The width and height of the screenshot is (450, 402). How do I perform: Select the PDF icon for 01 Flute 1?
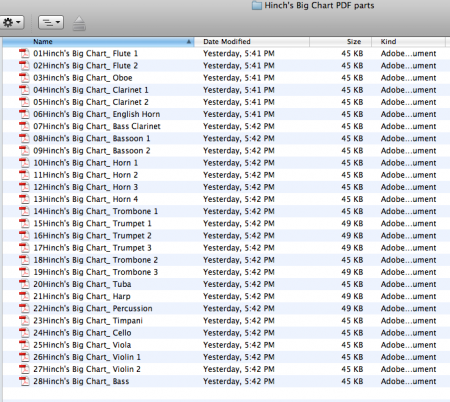[x=24, y=54]
